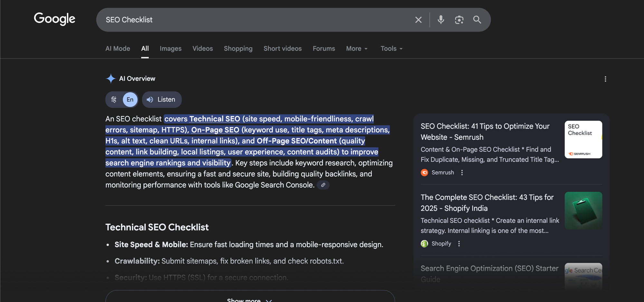Click the Shopify favicon
Image resolution: width=644 pixels, height=302 pixels.
[x=424, y=244]
